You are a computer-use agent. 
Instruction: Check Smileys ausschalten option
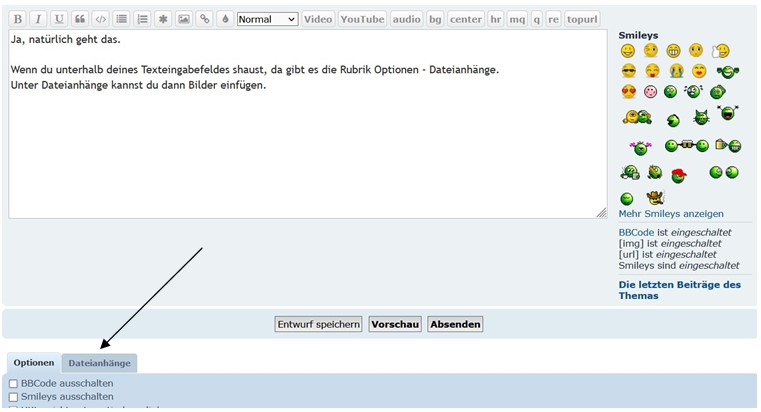13,397
